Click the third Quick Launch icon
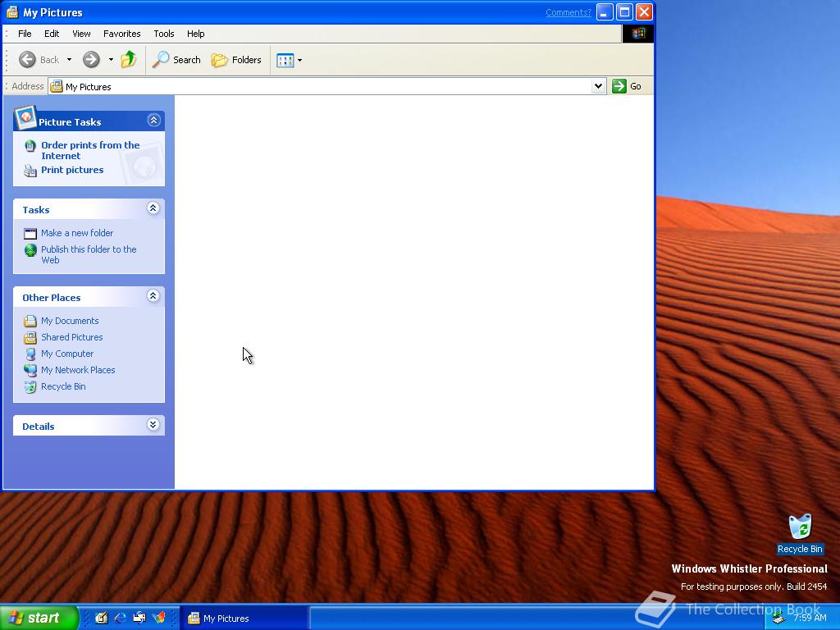 click(x=139, y=619)
